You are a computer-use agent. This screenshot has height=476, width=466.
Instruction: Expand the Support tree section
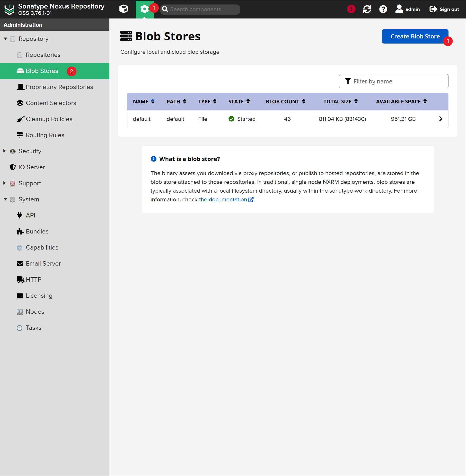(x=5, y=183)
